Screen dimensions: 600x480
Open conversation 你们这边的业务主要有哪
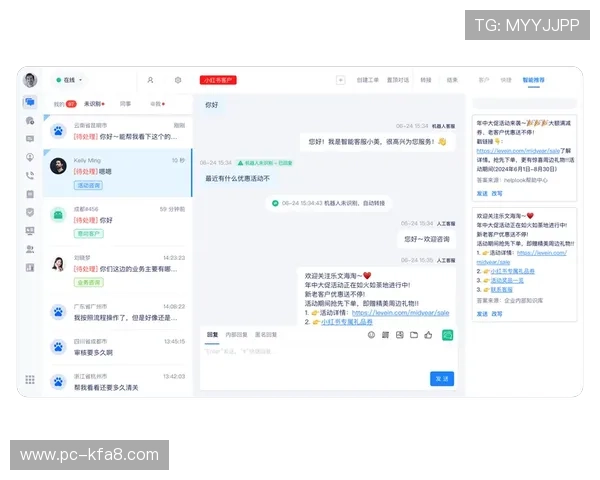pos(117,270)
